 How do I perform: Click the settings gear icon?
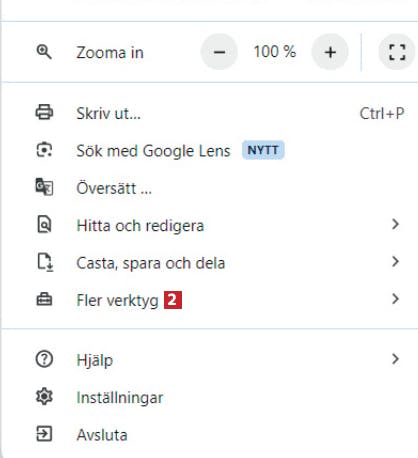tap(44, 397)
